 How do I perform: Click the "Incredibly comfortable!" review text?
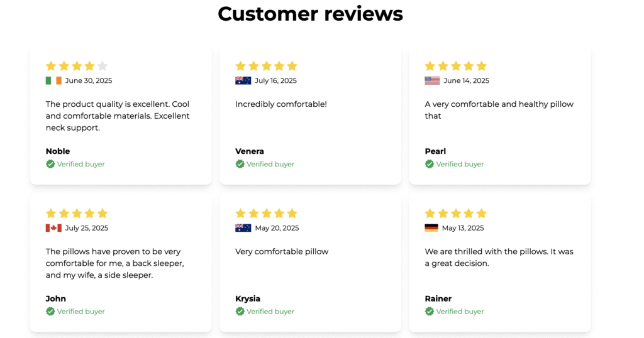(281, 104)
